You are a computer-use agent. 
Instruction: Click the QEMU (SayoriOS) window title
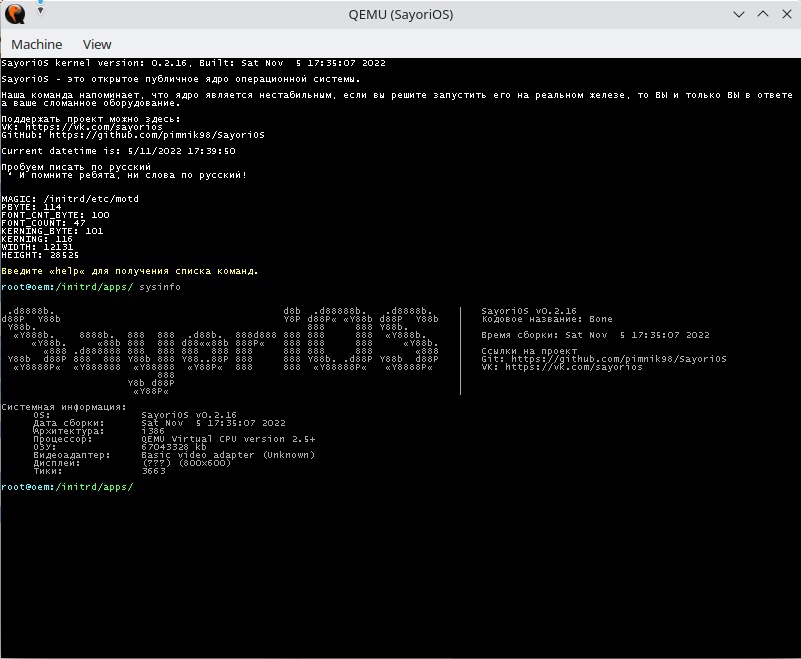[x=400, y=15]
